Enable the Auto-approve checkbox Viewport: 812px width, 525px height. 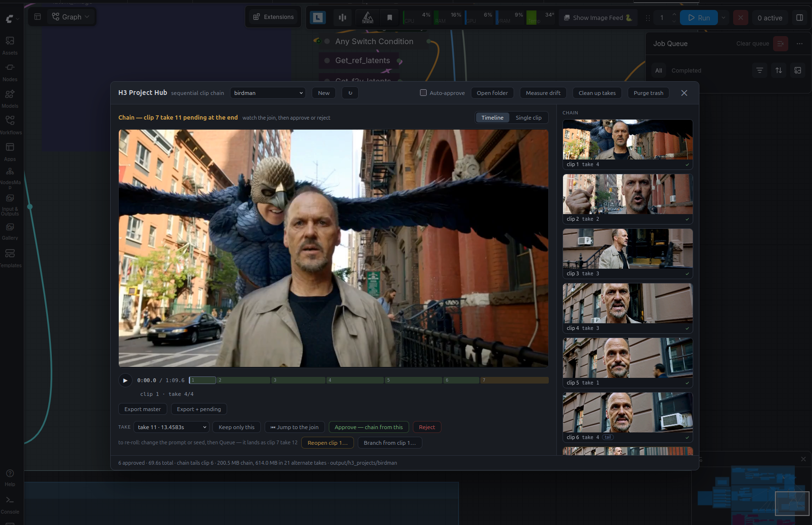click(423, 93)
